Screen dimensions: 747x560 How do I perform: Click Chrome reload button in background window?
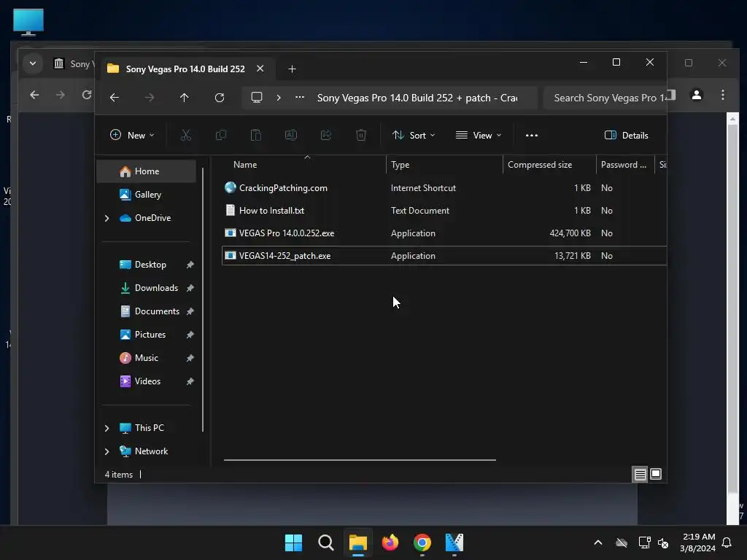pyautogui.click(x=87, y=95)
